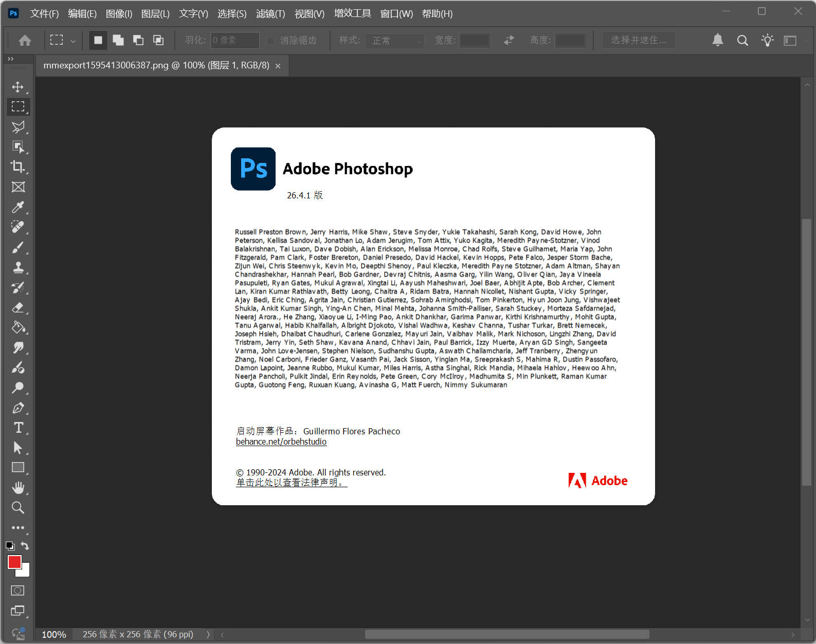This screenshot has height=644, width=816.
Task: Toggle Quick Mask mode
Action: coord(17,591)
